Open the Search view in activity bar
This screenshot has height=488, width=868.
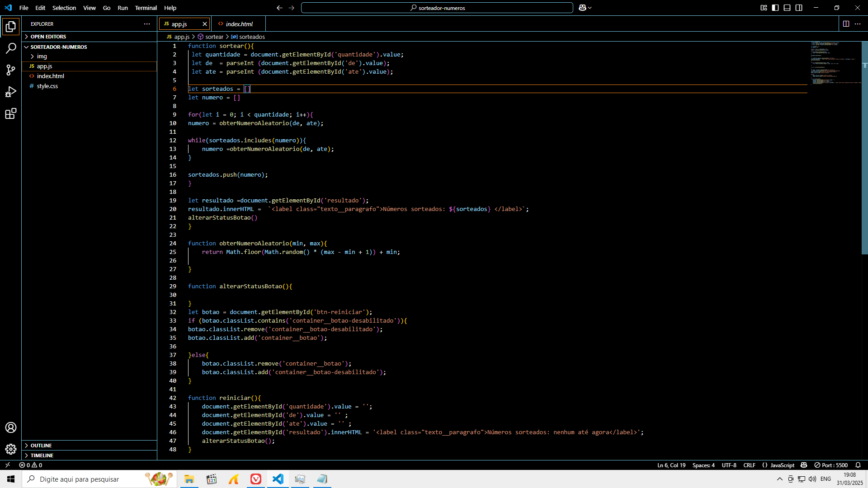coord(10,48)
